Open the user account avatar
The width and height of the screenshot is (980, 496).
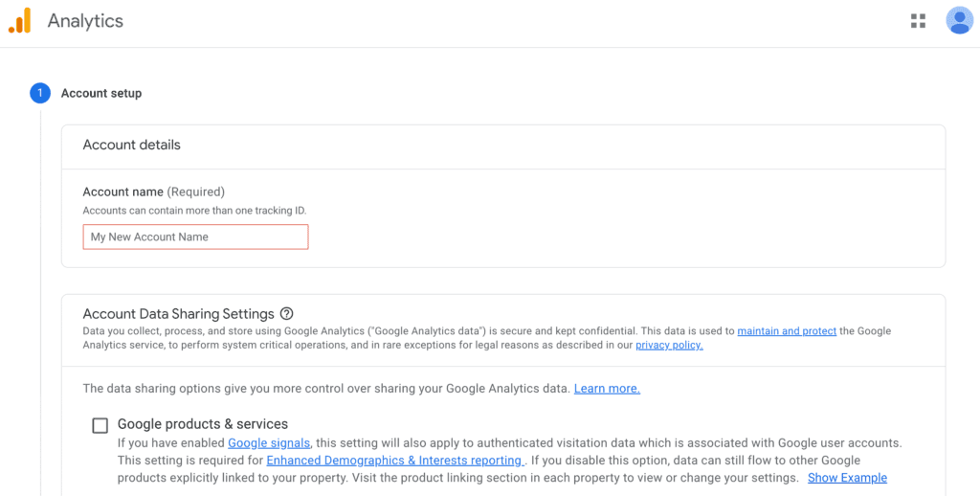click(x=959, y=21)
